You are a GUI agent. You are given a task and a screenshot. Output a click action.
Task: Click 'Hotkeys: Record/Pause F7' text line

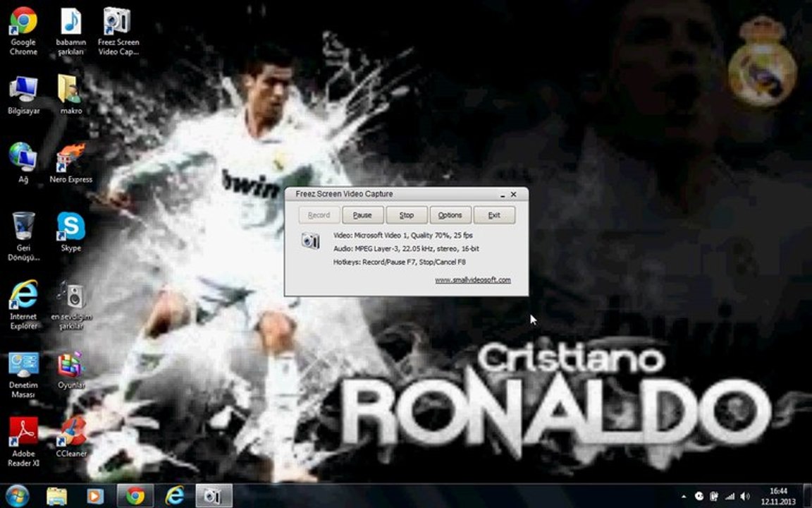[399, 262]
